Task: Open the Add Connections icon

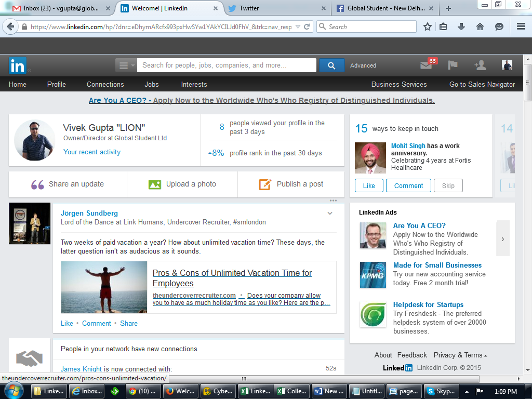Action: tap(480, 65)
